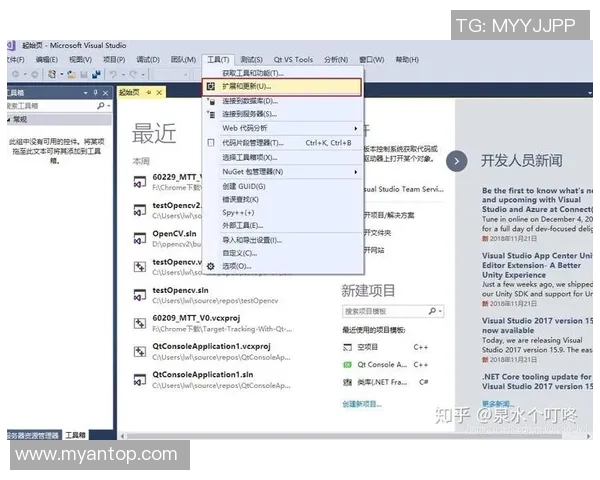The width and height of the screenshot is (600, 480).
Task: Click the Save toolbar icon
Action: pyautogui.click(x=84, y=74)
